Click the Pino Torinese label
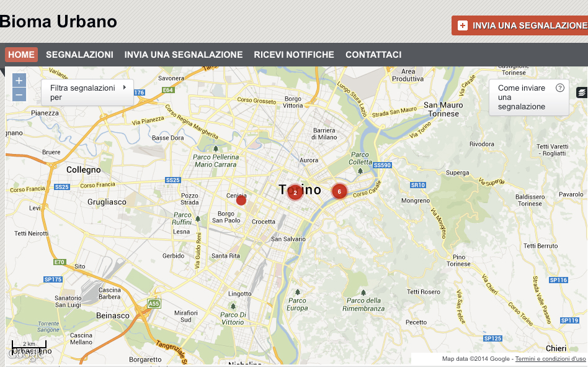Viewport: 588px width, 367px height. pos(458,260)
